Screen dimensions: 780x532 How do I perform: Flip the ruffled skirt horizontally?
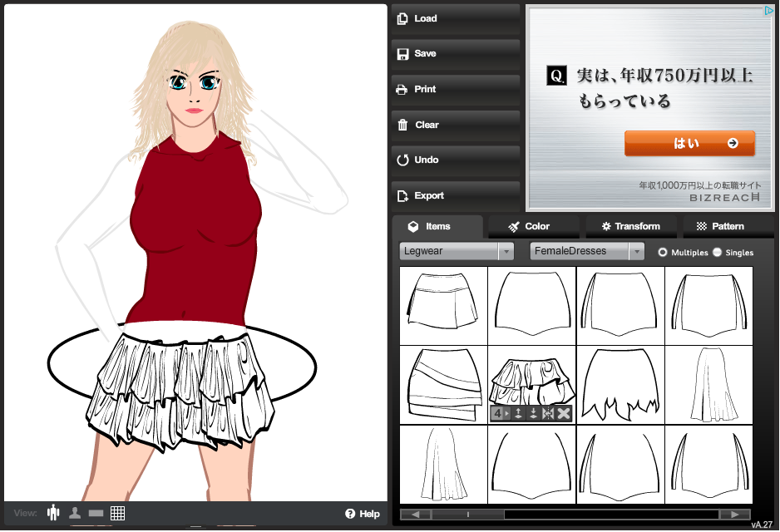pyautogui.click(x=548, y=414)
